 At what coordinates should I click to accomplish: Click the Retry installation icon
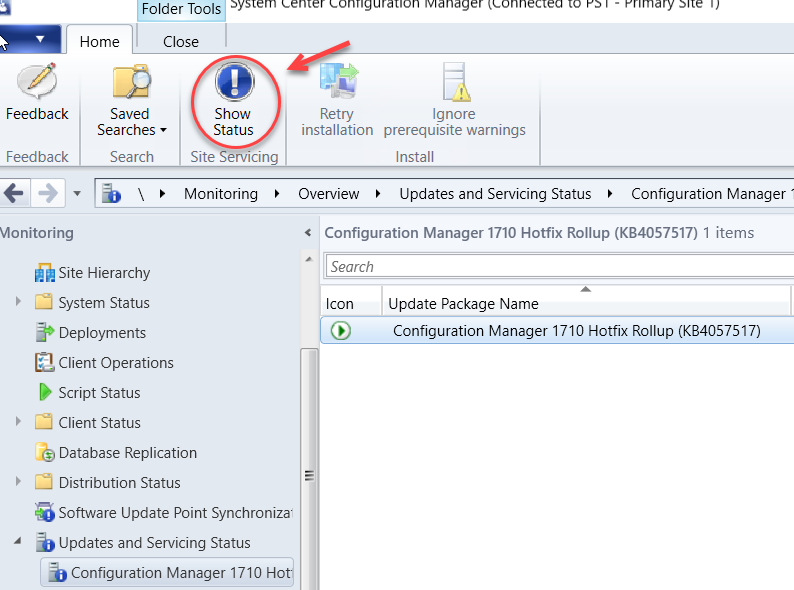pyautogui.click(x=337, y=81)
